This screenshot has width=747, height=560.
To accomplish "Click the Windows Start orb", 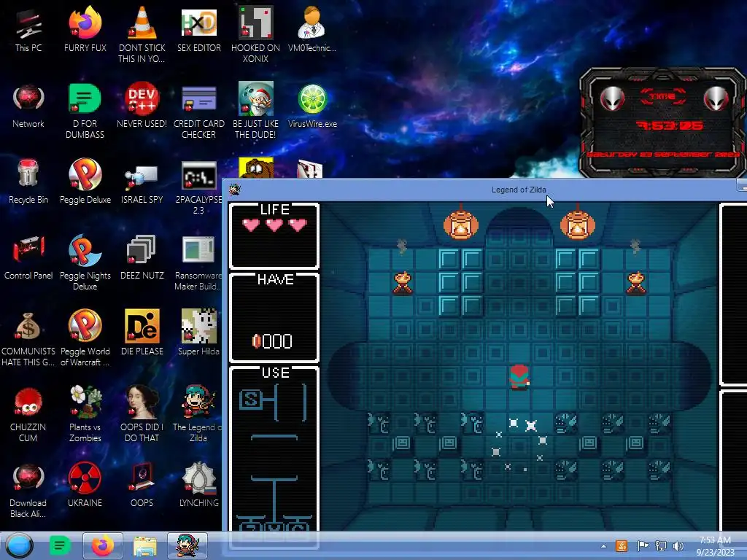I will (20, 545).
